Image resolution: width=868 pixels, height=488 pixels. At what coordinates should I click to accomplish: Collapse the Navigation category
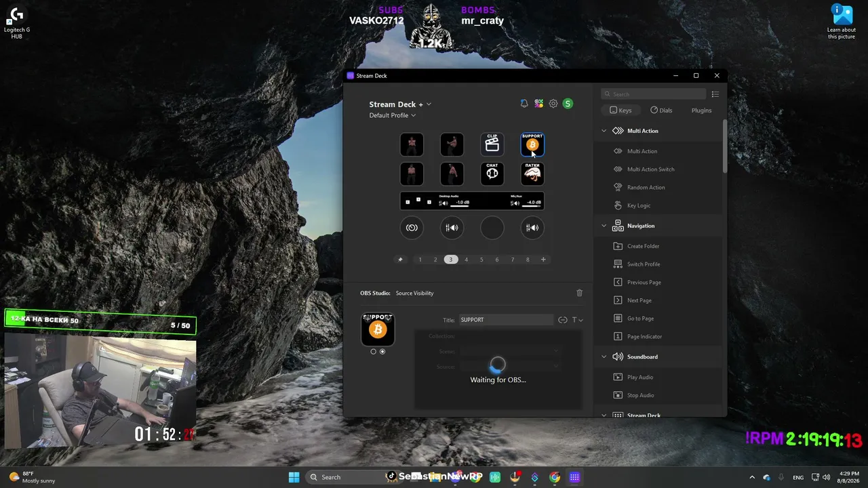(604, 226)
